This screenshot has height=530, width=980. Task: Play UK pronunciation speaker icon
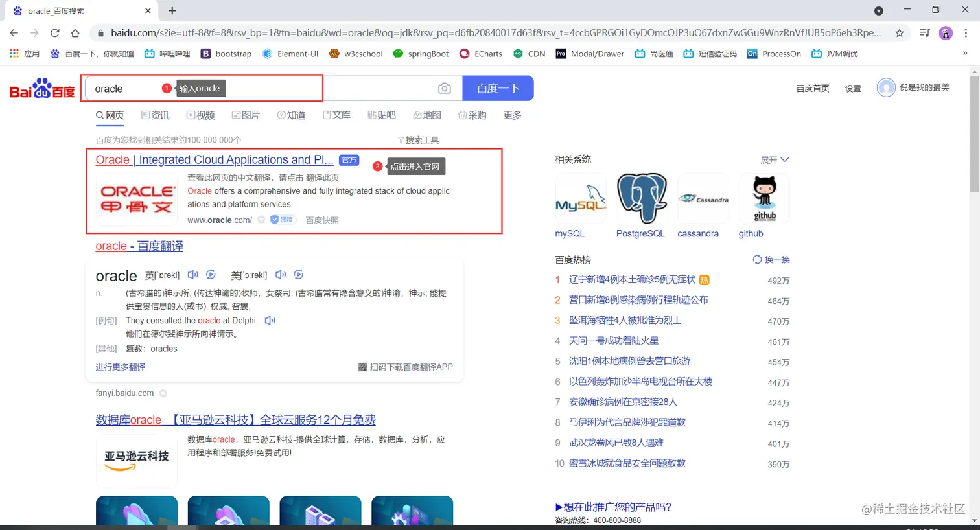(x=192, y=275)
